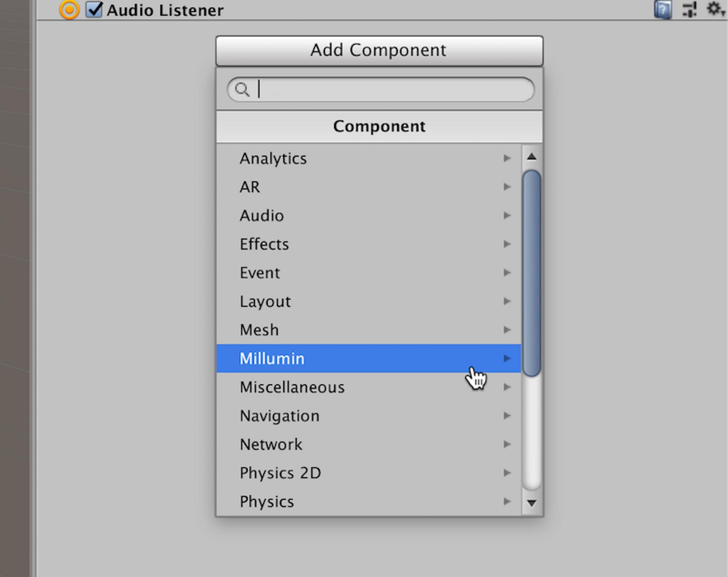Expand the Analytics submenu arrow
This screenshot has width=728, height=577.
[507, 158]
